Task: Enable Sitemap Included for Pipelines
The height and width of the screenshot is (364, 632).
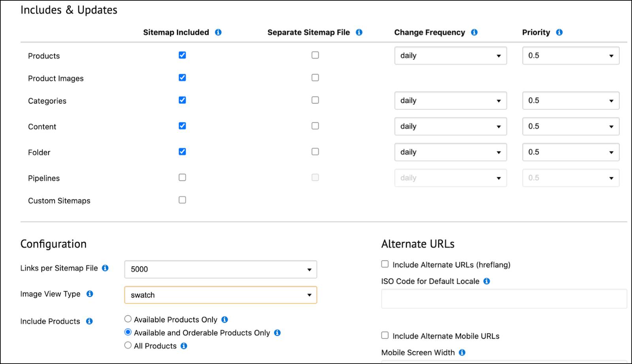Action: pos(182,177)
